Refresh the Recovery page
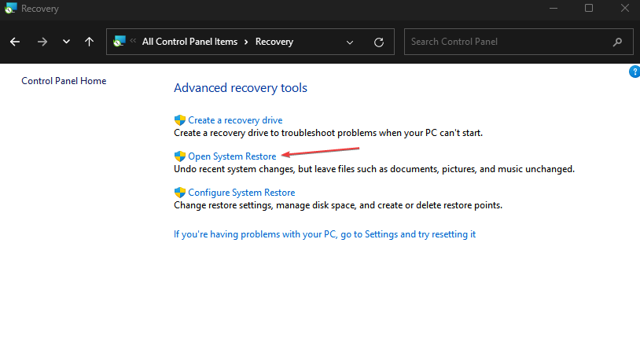 [379, 42]
